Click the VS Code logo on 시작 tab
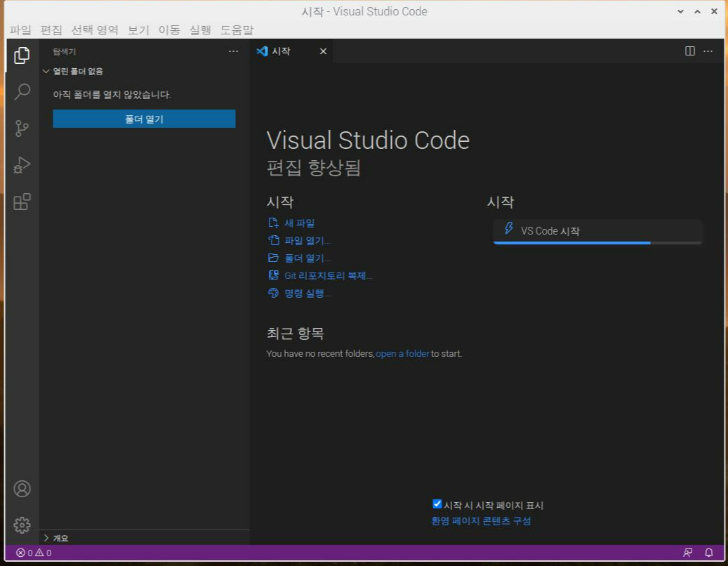Image resolution: width=728 pixels, height=566 pixels. [x=263, y=51]
